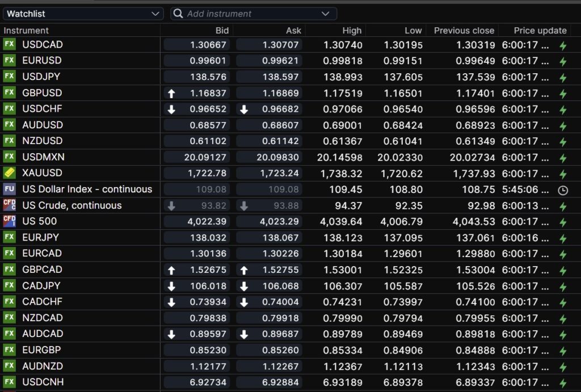The width and height of the screenshot is (581, 392).
Task: Sort by the Instrument column header
Action: tap(27, 31)
